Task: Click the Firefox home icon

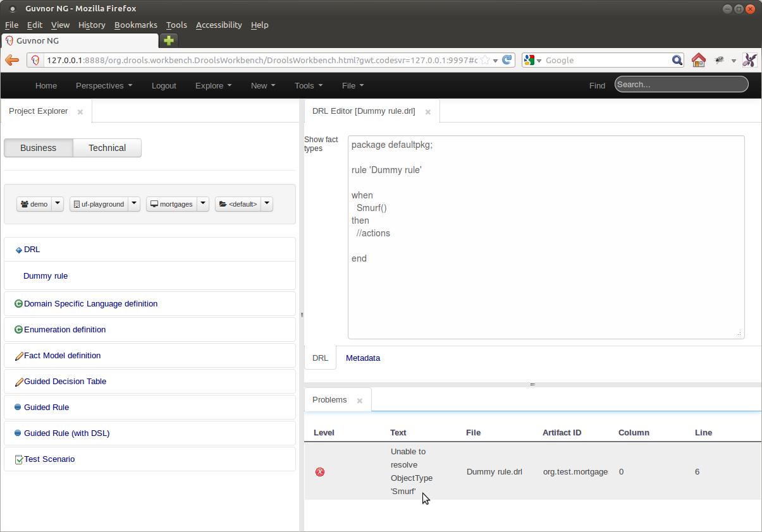Action: [x=698, y=60]
